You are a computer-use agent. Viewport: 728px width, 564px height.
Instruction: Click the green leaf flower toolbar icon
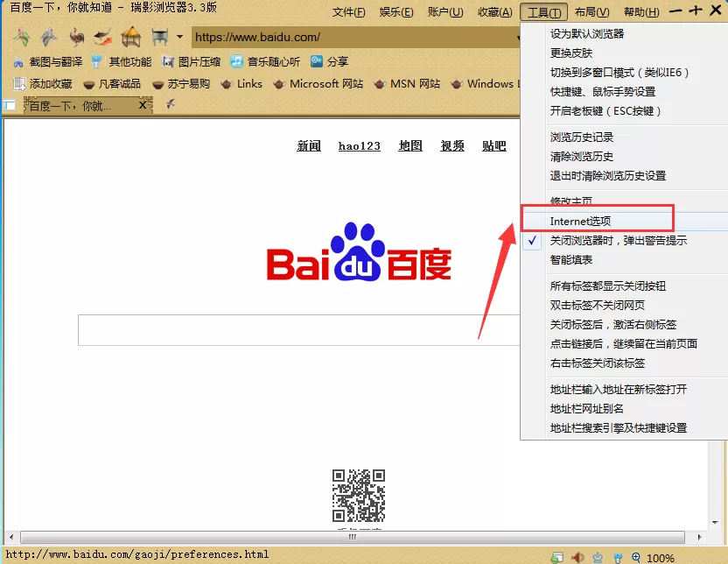(x=21, y=37)
